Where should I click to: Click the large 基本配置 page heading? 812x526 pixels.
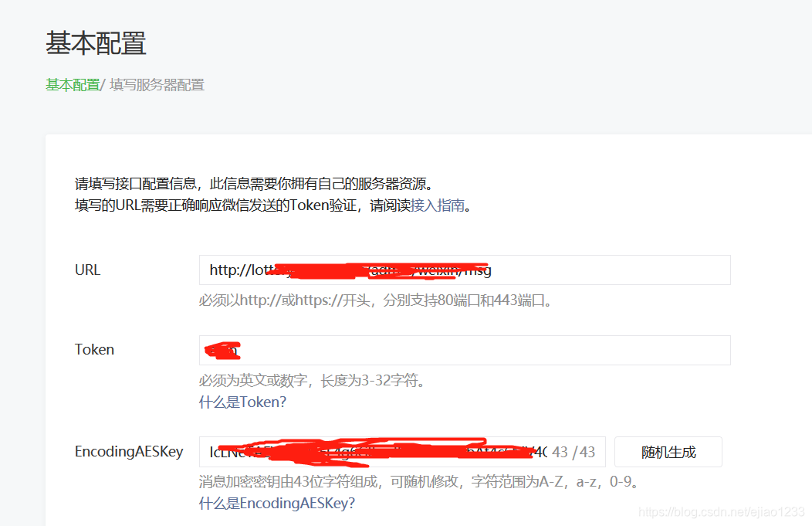click(x=96, y=42)
